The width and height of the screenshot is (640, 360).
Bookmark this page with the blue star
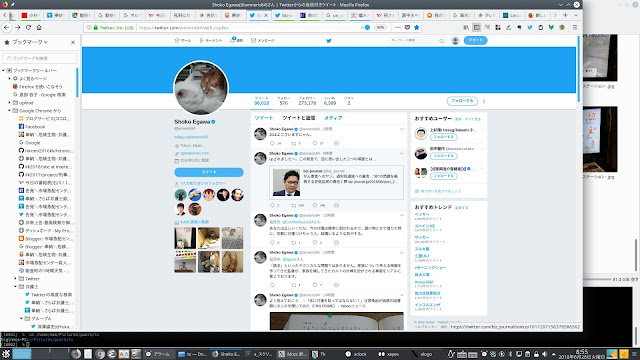(416, 27)
